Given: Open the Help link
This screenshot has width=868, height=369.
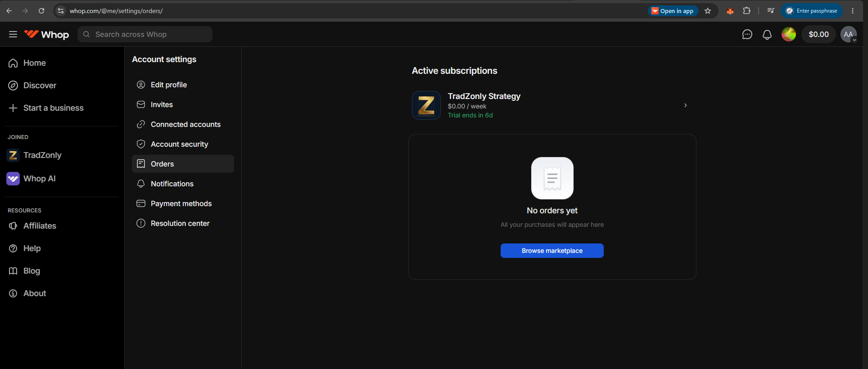Looking at the screenshot, I should pos(32,248).
